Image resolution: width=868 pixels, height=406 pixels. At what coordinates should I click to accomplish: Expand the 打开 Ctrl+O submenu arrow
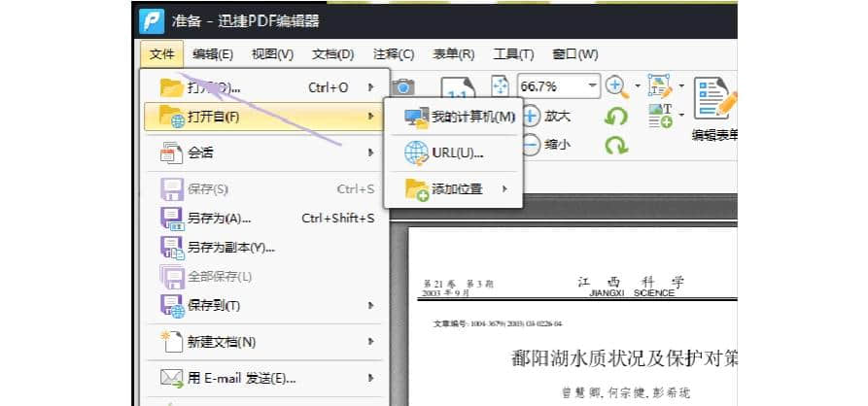coord(371,86)
